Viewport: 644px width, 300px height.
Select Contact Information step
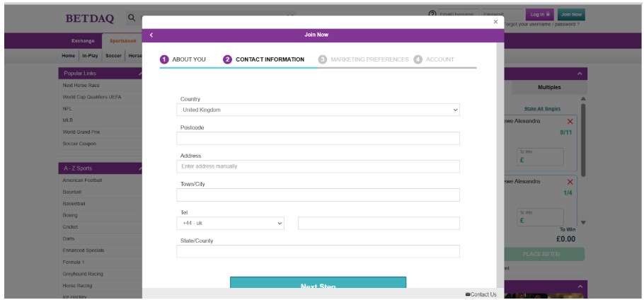264,59
